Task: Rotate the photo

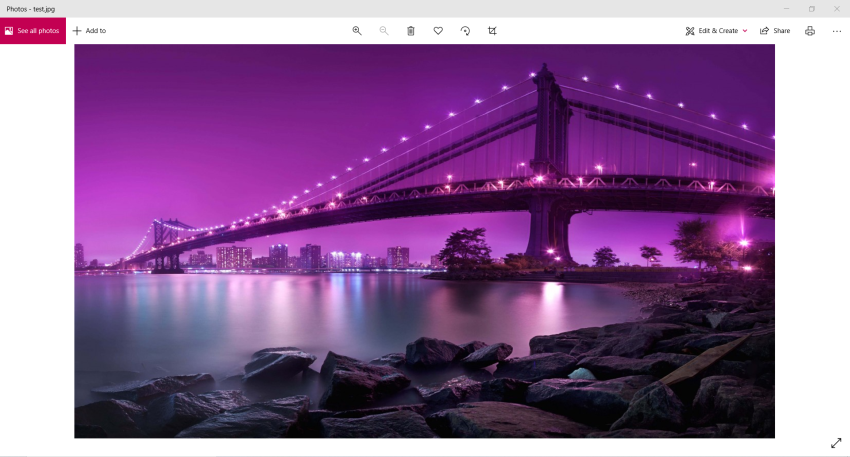Action: point(465,31)
